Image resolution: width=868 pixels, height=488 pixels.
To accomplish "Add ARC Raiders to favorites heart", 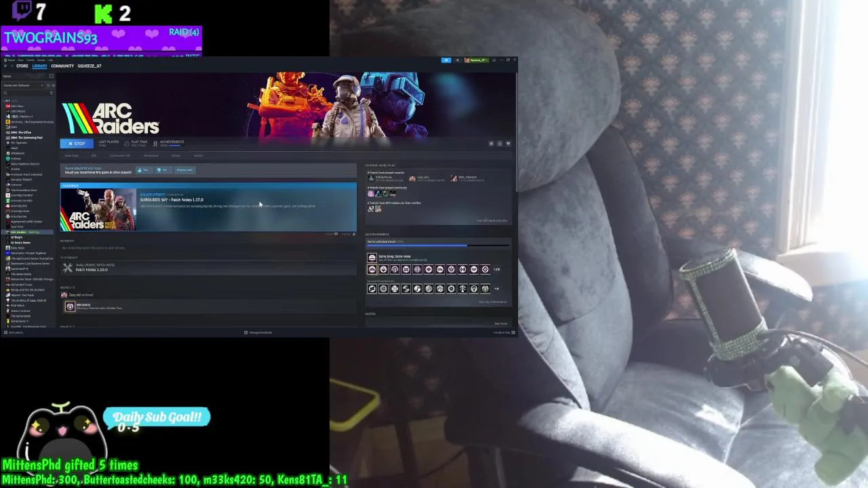I will (508, 144).
